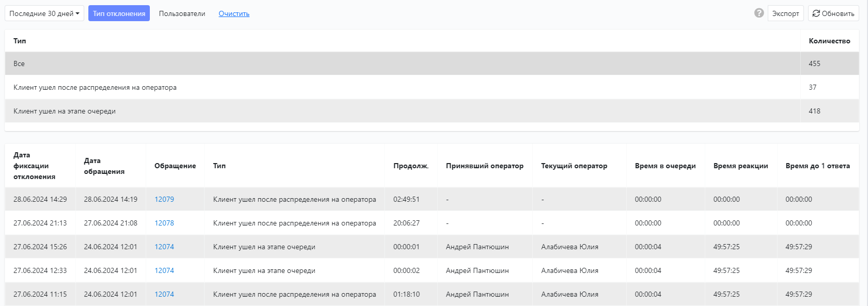Click the Время реакции column header

[x=741, y=166]
